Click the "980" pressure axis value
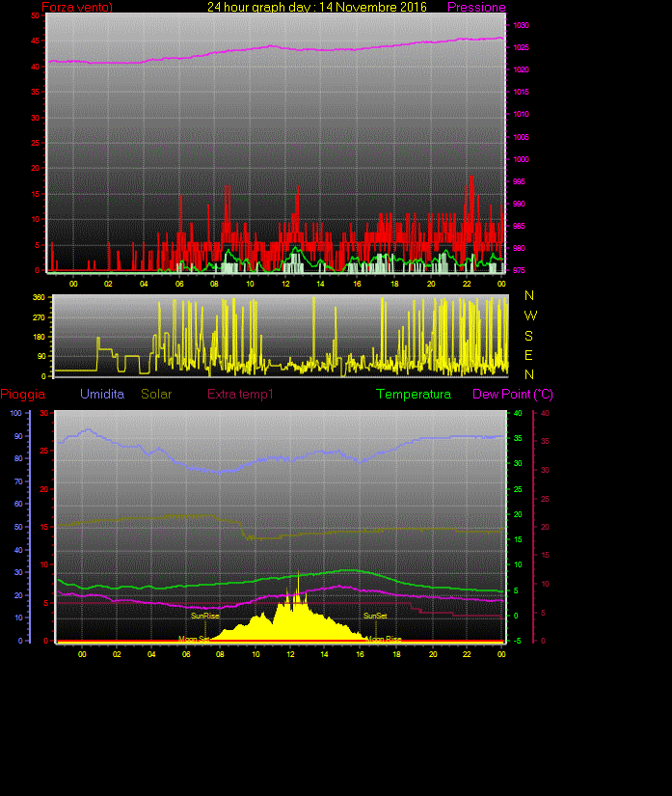Image resolution: width=672 pixels, height=796 pixels. pos(519,248)
